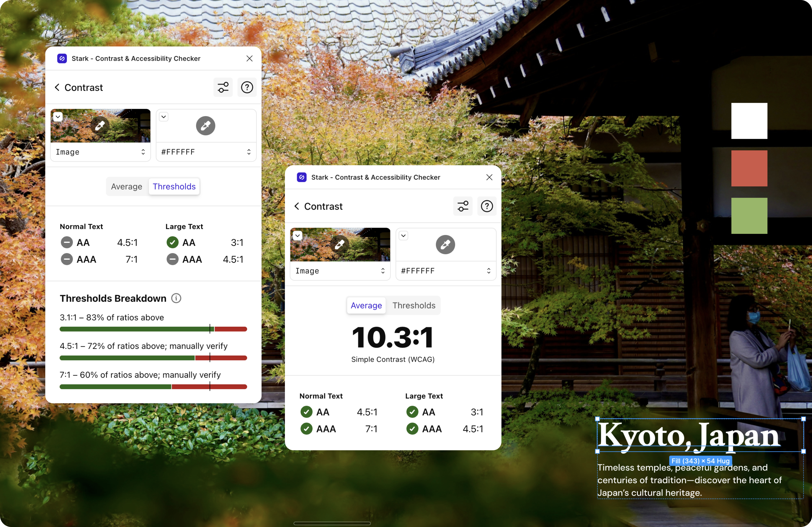The width and height of the screenshot is (812, 527).
Task: Pick image color with eyedropper, Thresholds panel
Action: point(100,126)
